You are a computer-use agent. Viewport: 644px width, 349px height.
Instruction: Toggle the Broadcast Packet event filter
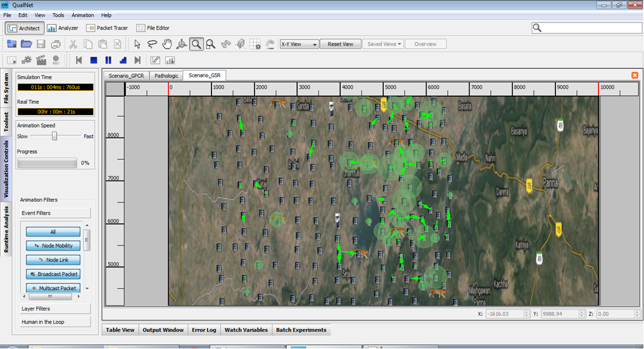(53, 274)
